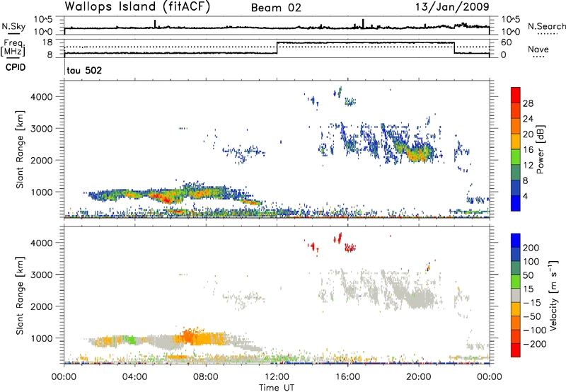The height and width of the screenshot is (392, 566).
Task: Click the "4" value on the Power colorbar
Action: [525, 196]
